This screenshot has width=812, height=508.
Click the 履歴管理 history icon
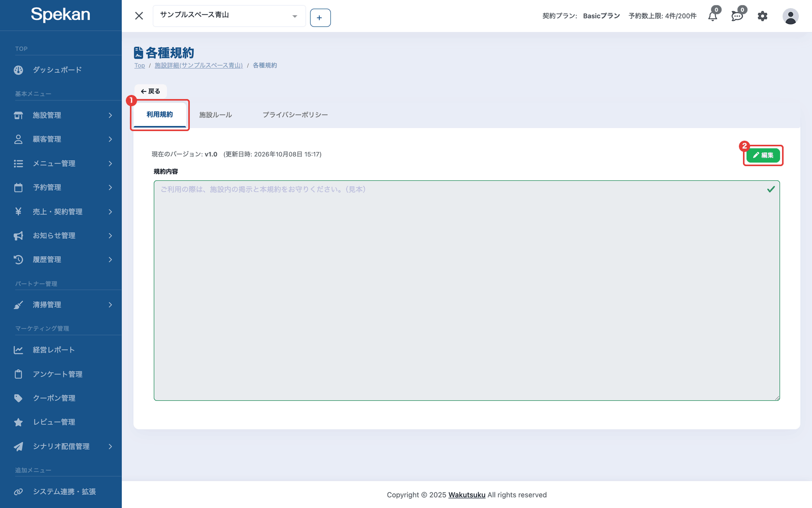18,260
